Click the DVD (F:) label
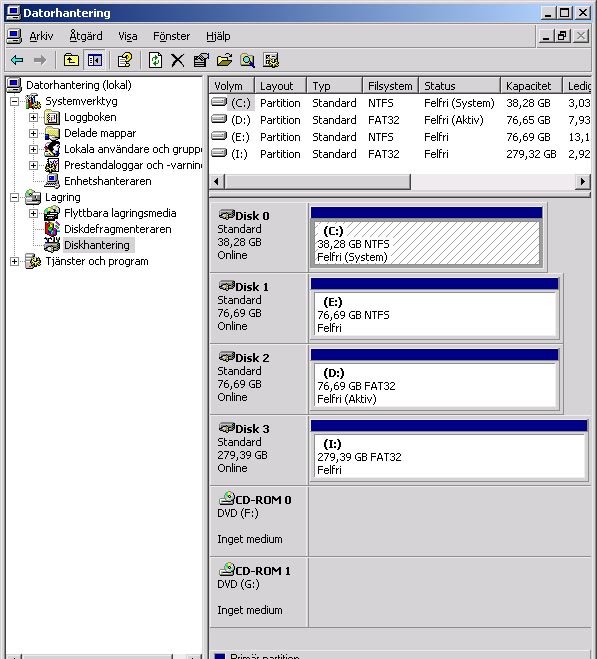Screen dimensions: 597x659 click(x=238, y=513)
